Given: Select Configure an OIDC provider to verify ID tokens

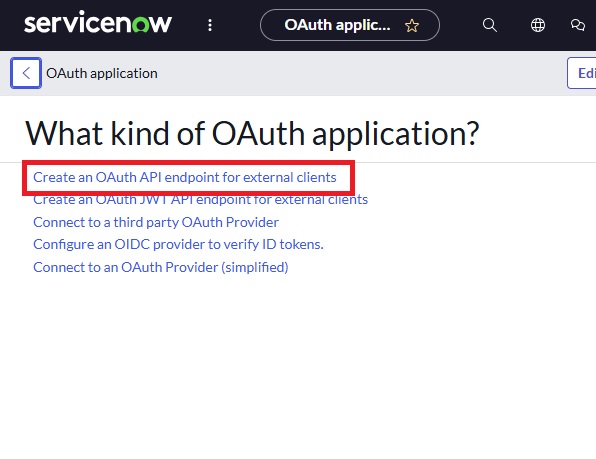Looking at the screenshot, I should tap(178, 244).
